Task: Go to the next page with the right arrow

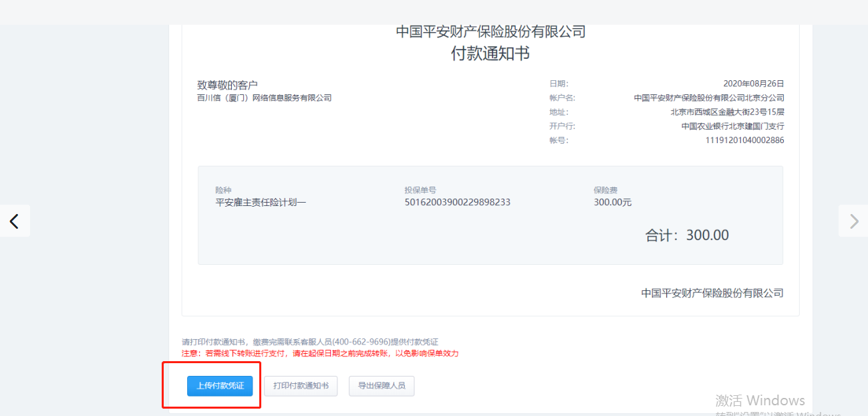Action: [853, 221]
